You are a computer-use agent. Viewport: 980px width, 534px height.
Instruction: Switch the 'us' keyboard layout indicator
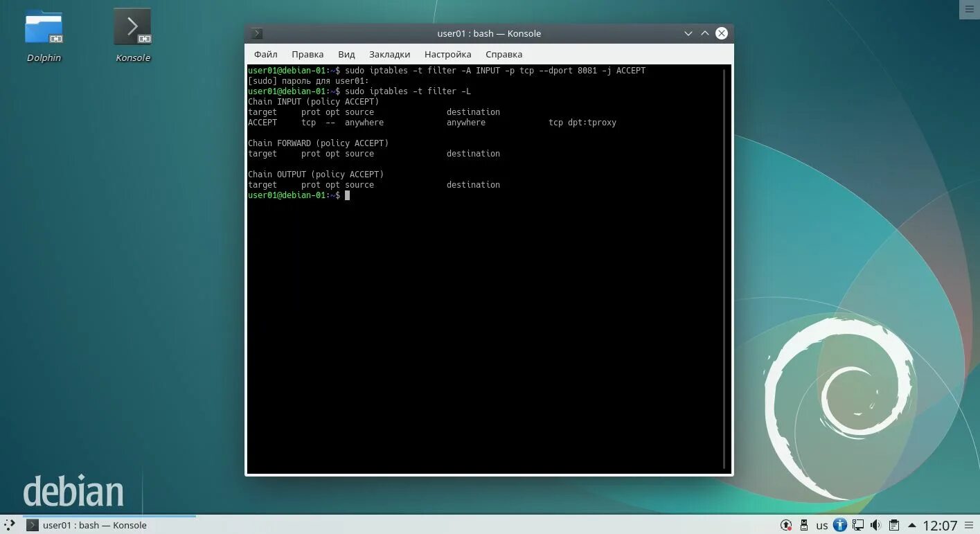click(x=822, y=525)
